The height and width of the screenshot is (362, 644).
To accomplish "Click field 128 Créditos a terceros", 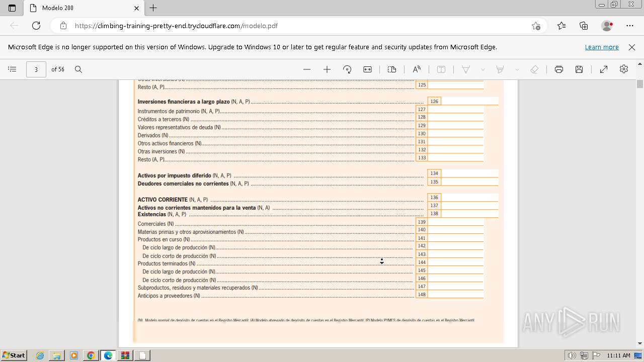I will click(455, 117).
